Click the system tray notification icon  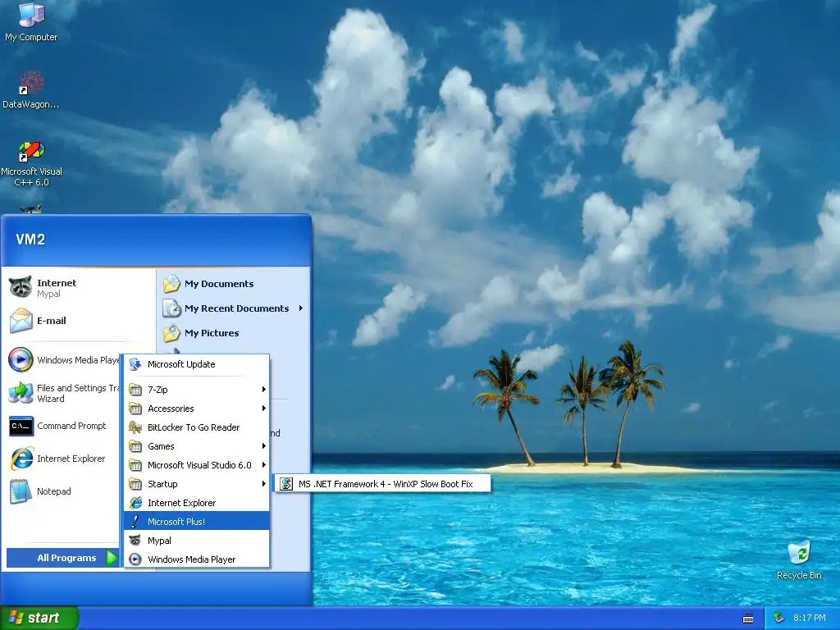(x=779, y=618)
